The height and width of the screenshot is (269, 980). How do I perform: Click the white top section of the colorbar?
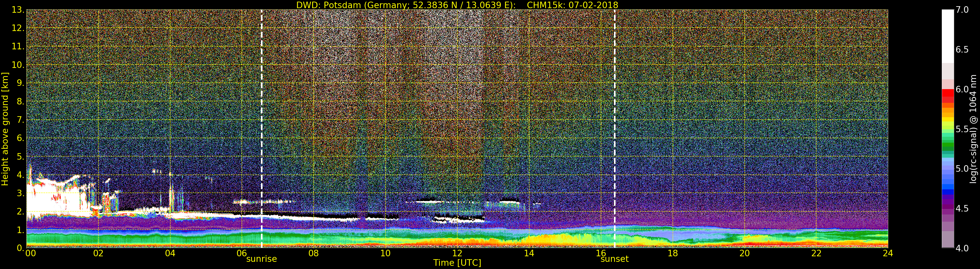click(x=948, y=36)
